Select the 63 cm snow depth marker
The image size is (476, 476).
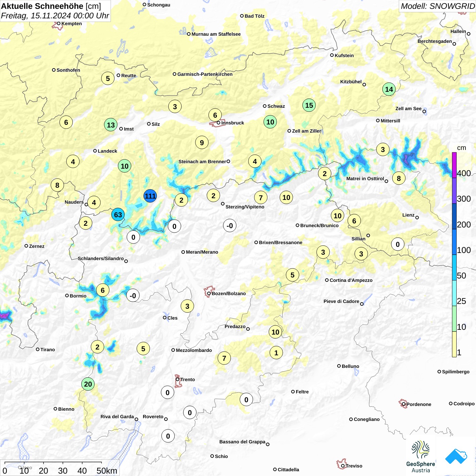pyautogui.click(x=118, y=215)
